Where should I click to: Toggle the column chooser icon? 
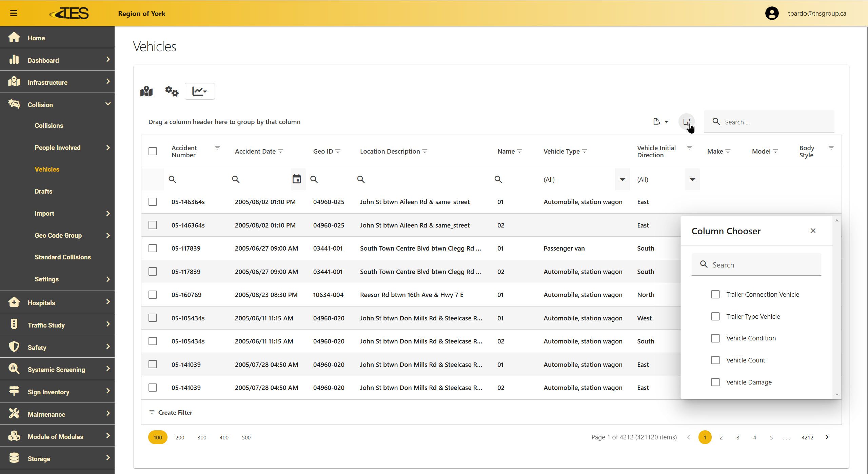coord(687,122)
